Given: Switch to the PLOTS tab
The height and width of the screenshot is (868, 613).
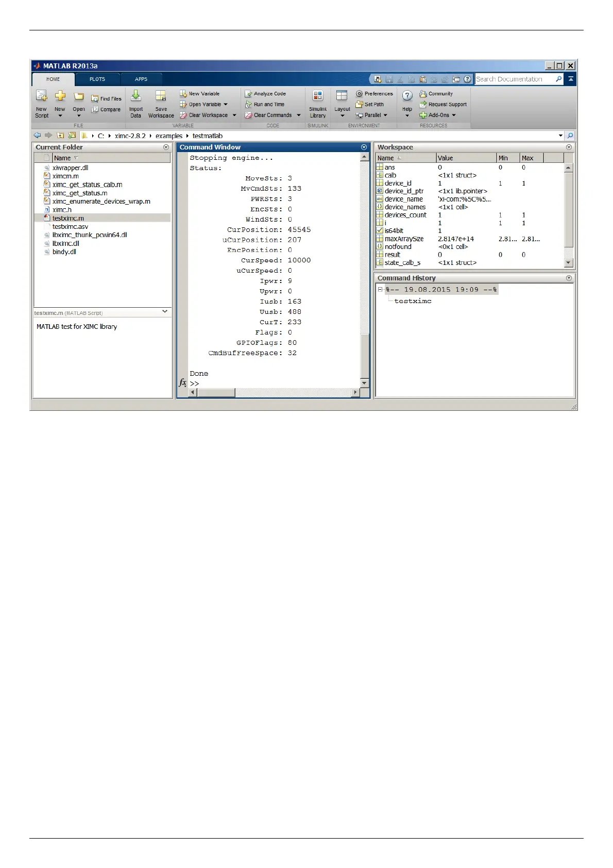Looking at the screenshot, I should tap(97, 79).
